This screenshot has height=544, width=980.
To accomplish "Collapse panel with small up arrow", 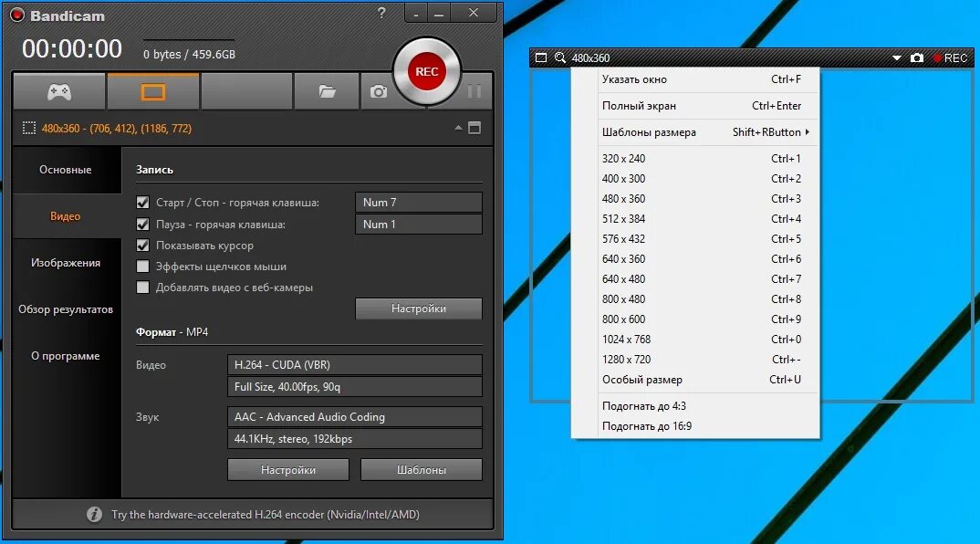I will click(458, 128).
